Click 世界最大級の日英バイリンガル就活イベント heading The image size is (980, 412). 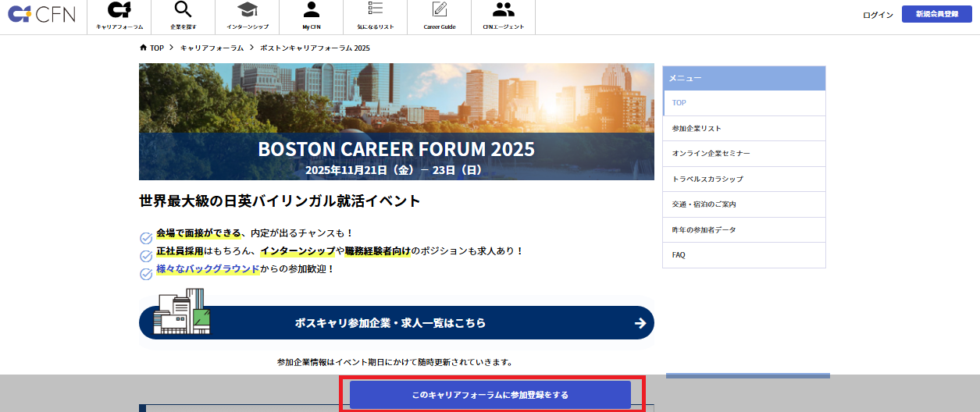280,201
